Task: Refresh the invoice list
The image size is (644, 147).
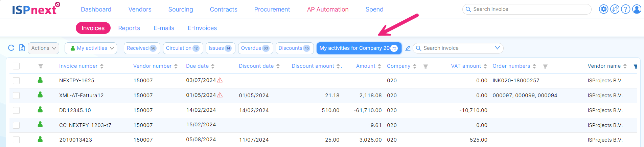Action: [11, 48]
